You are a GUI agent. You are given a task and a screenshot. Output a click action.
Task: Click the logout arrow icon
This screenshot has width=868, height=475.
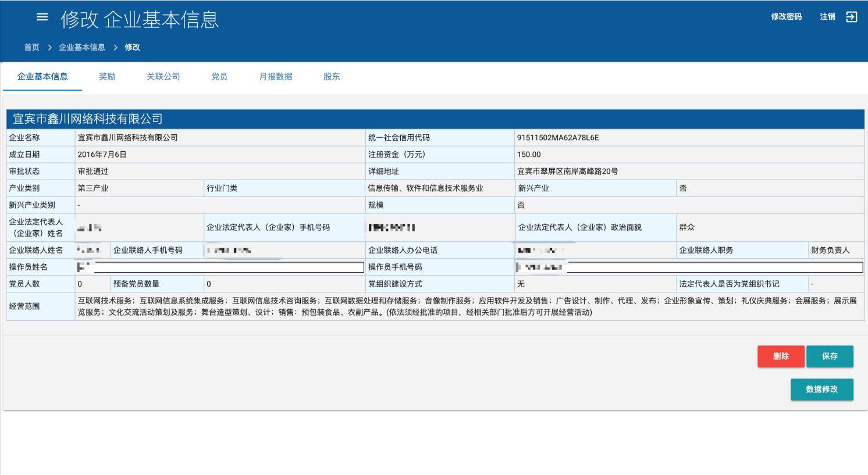[851, 17]
